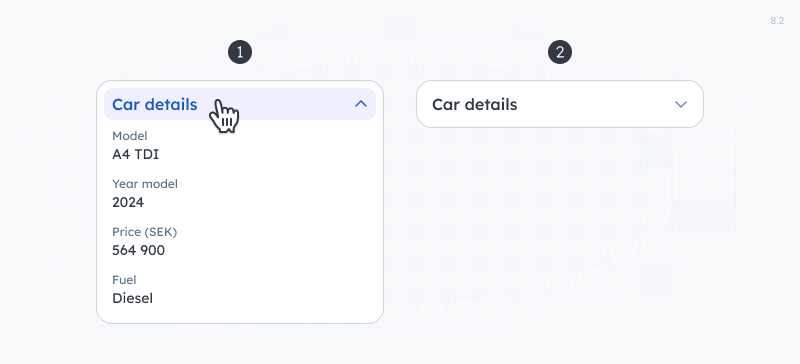Expand the collapsed Car details chevron down icon
The image size is (800, 364).
681,105
